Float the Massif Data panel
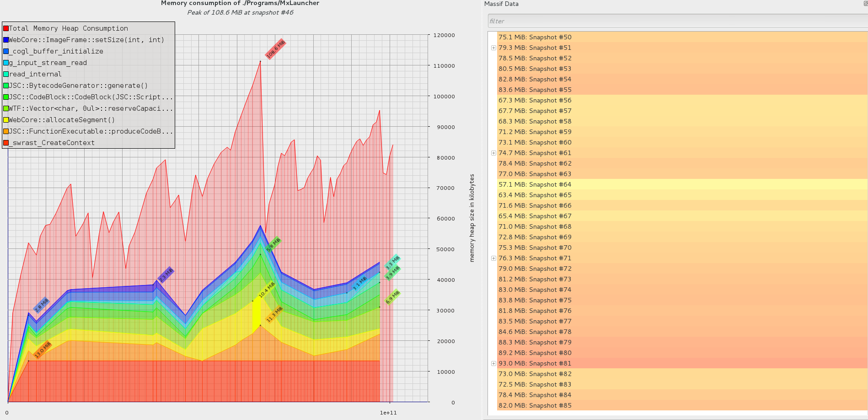The width and height of the screenshot is (868, 420). (x=866, y=4)
